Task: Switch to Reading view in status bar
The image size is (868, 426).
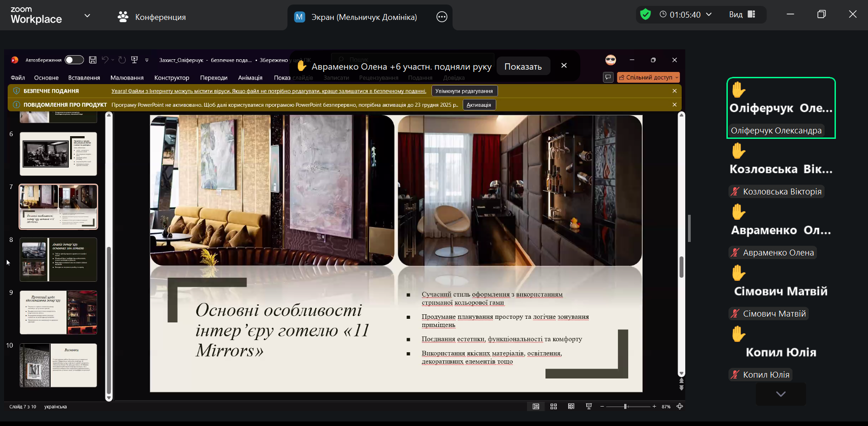Action: [571, 407]
